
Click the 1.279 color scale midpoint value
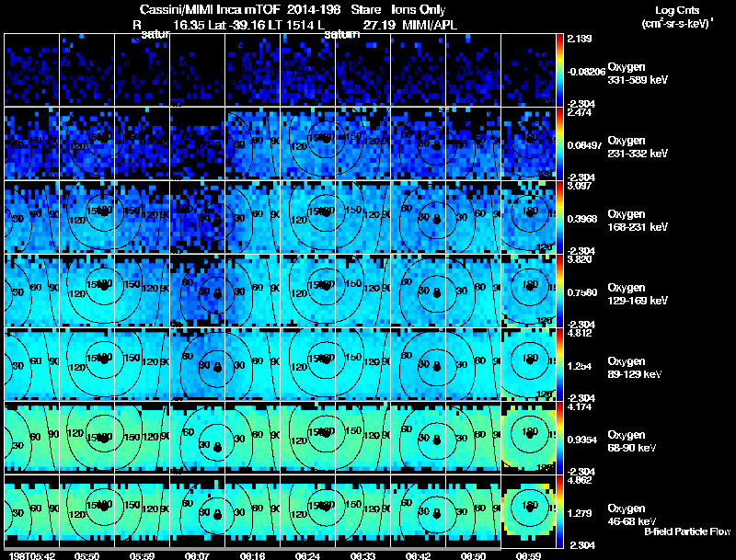coord(580,514)
